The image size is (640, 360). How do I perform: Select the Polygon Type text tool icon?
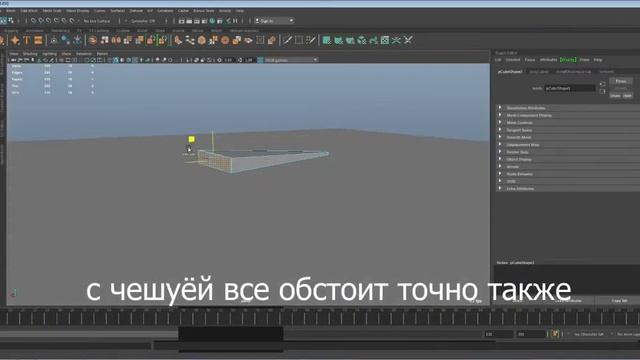27,40
